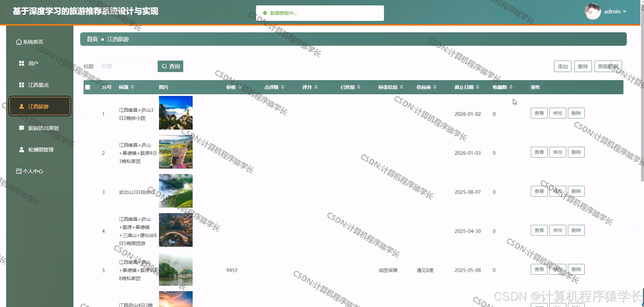Check the checkbox for row 1
The image size is (644, 307).
(x=88, y=114)
